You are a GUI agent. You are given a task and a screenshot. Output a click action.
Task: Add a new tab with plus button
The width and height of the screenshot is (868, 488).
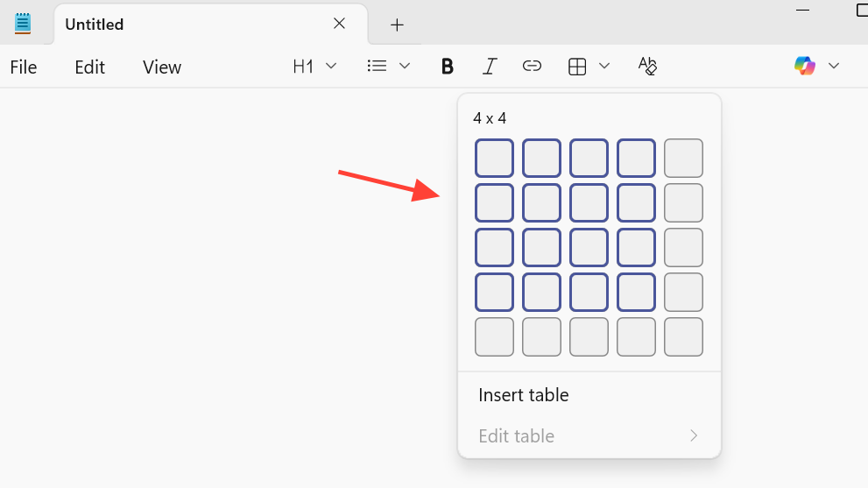click(x=397, y=25)
